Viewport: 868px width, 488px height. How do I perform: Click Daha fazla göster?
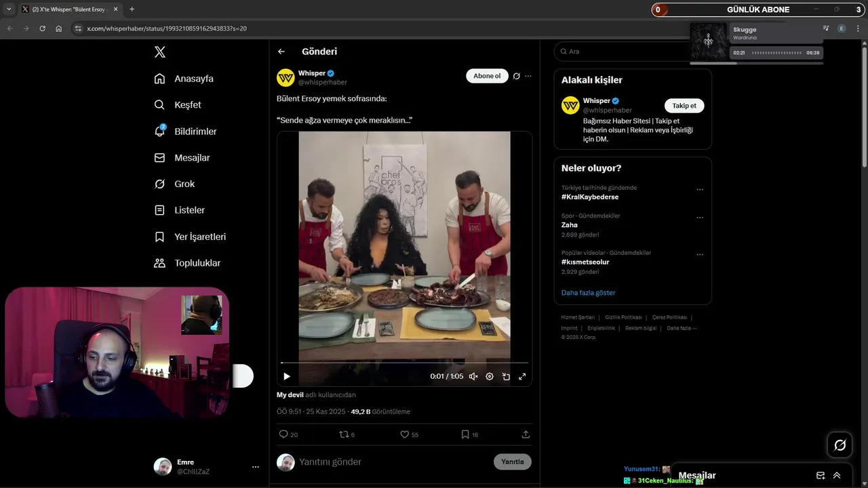(589, 293)
